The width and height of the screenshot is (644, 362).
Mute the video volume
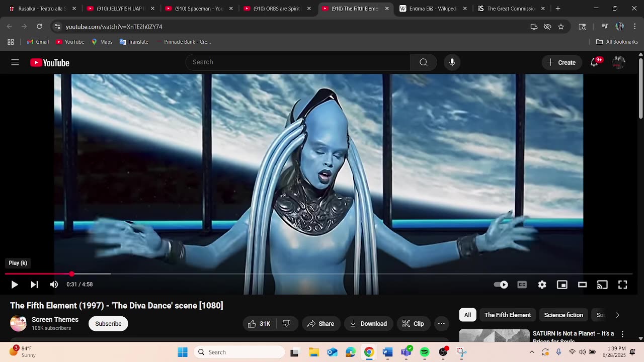tap(54, 285)
